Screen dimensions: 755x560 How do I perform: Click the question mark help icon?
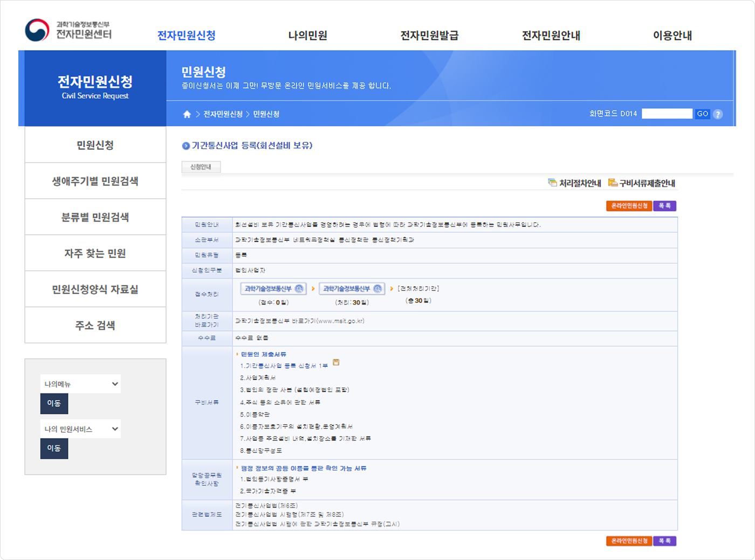(718, 114)
